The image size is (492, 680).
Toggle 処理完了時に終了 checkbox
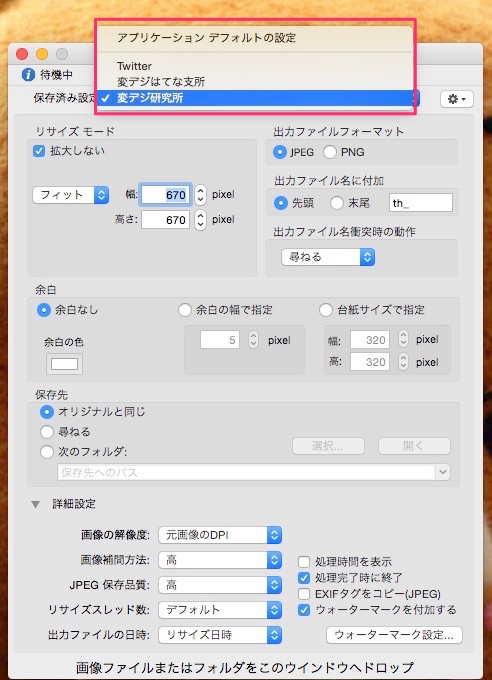304,578
